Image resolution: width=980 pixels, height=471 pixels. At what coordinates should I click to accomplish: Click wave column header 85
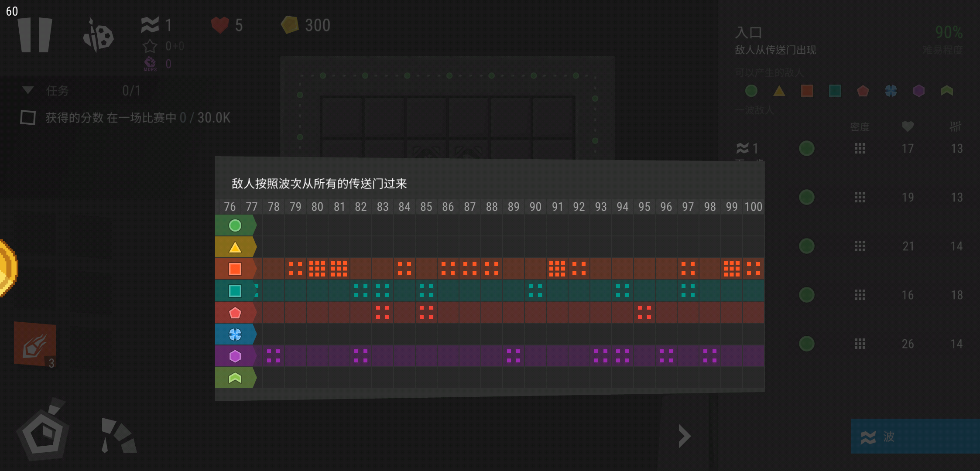pyautogui.click(x=426, y=207)
